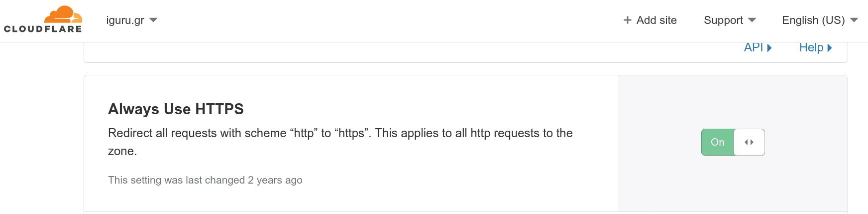This screenshot has width=868, height=214.
Task: Click the Always Use HTTPS heading
Action: [x=176, y=109]
